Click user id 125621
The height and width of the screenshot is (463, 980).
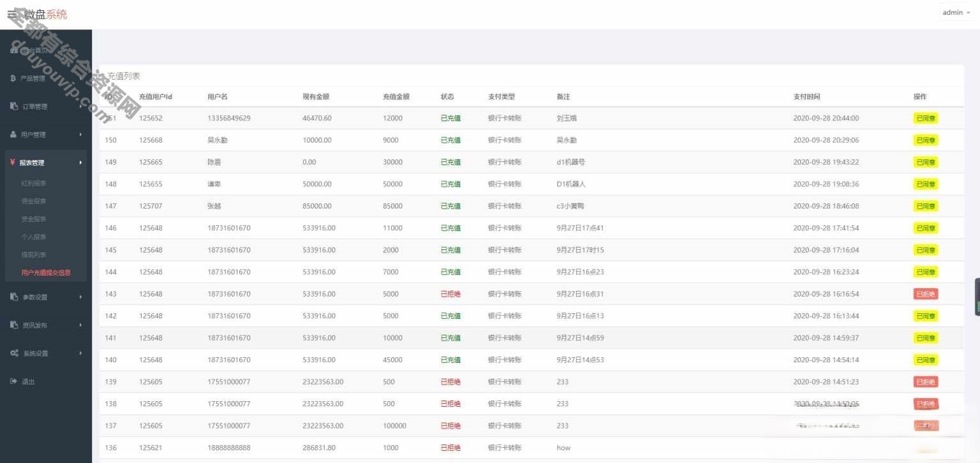151,448
